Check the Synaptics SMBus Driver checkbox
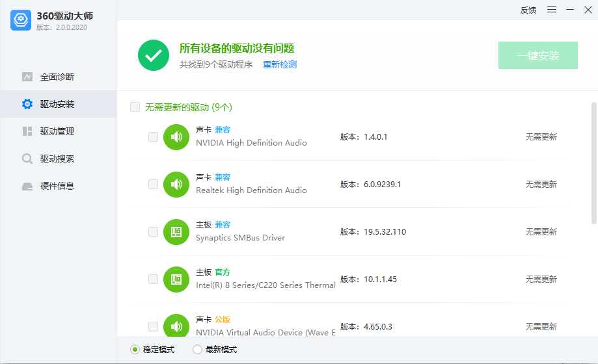Viewport: 598px width, 364px height. (153, 232)
